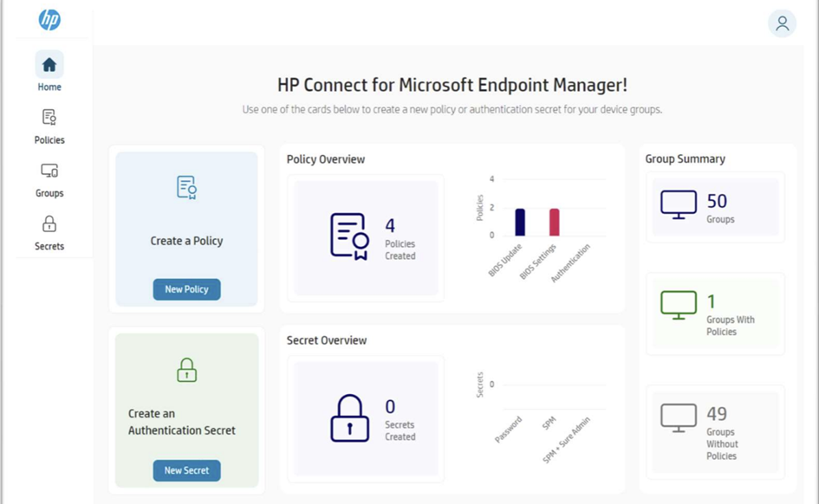
Task: Click the Create a Policy document icon
Action: click(x=186, y=187)
